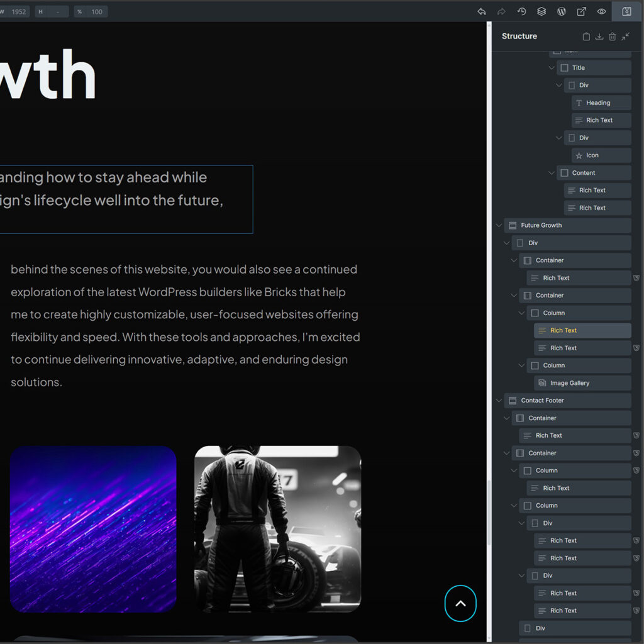Collapse the Future Growth section chevron

click(499, 225)
